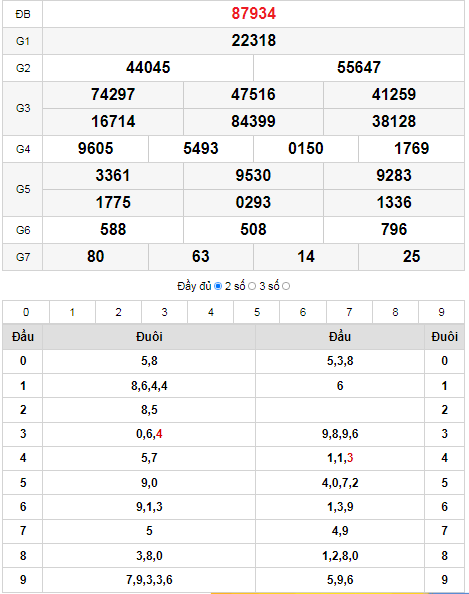
Task: Pick digit filter tab 4
Action: coord(211,312)
